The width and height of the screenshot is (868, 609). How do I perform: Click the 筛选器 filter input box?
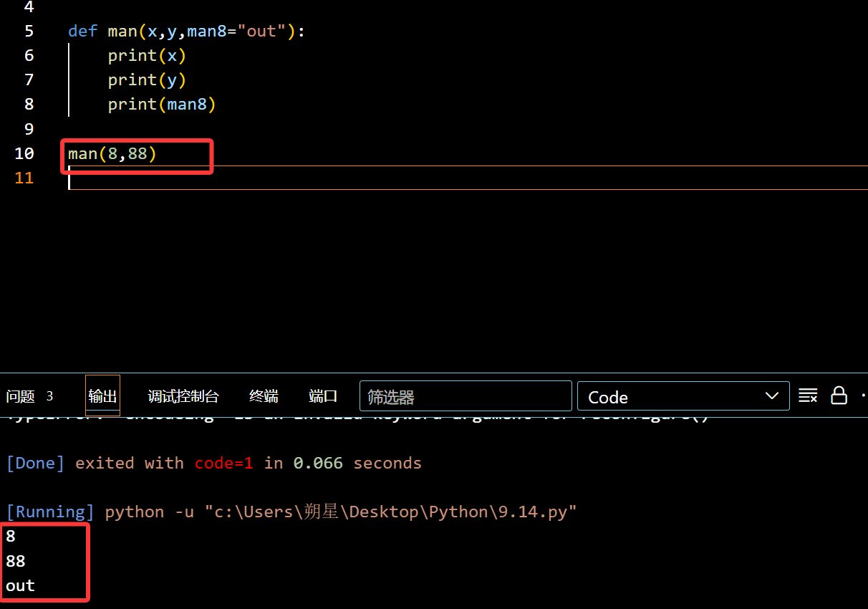click(466, 396)
